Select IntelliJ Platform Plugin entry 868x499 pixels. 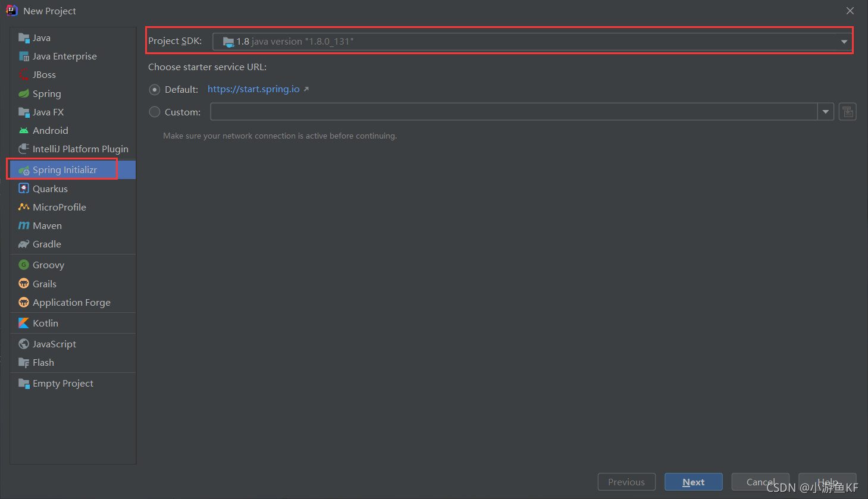click(73, 149)
